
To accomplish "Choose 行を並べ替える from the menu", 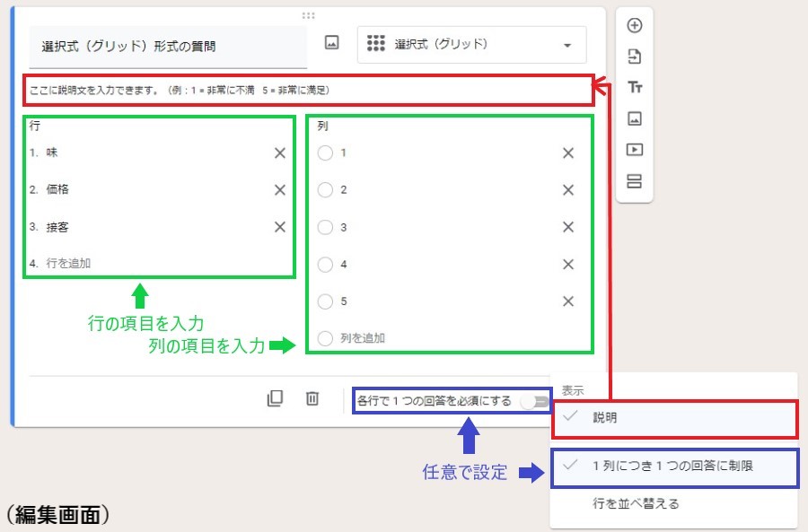I will [x=635, y=503].
